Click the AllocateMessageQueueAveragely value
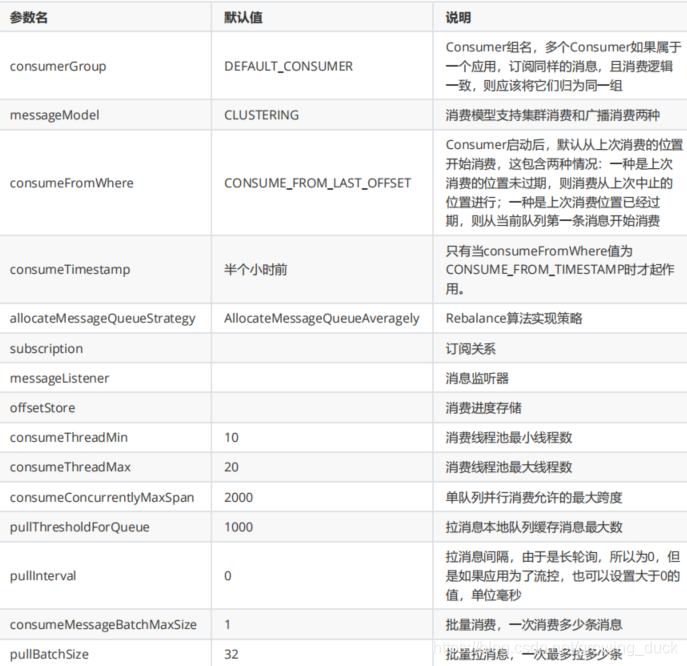 coord(322,318)
